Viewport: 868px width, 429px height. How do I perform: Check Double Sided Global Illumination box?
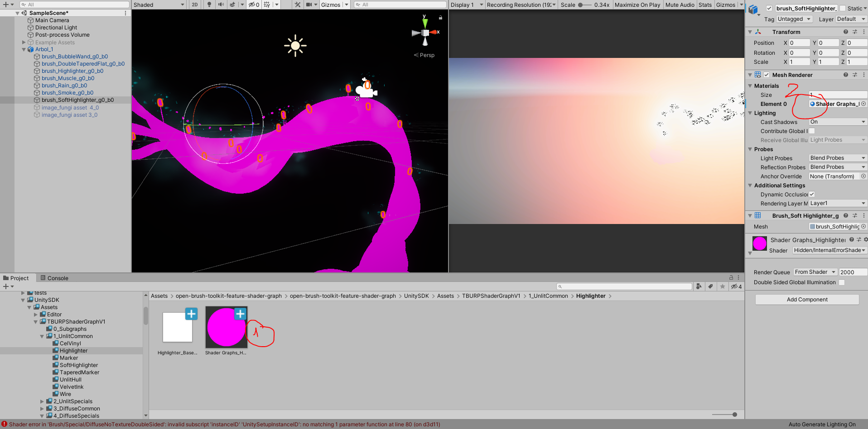click(x=842, y=282)
